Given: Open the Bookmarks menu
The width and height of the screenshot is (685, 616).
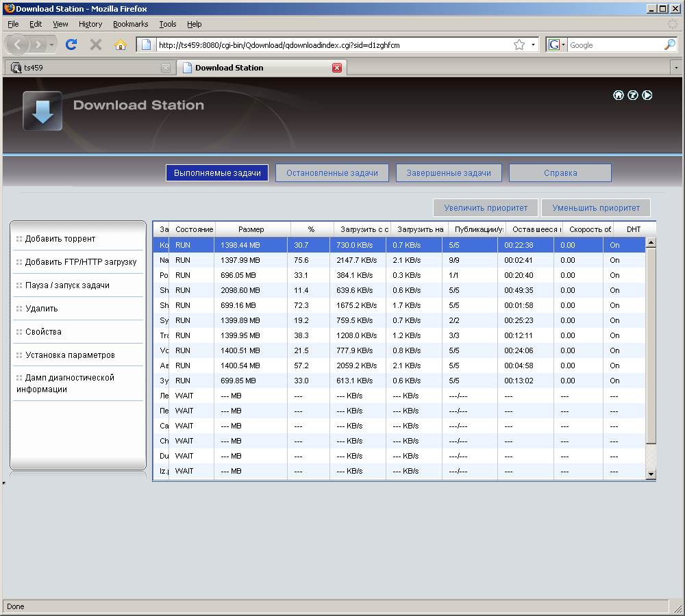Looking at the screenshot, I should (x=131, y=24).
